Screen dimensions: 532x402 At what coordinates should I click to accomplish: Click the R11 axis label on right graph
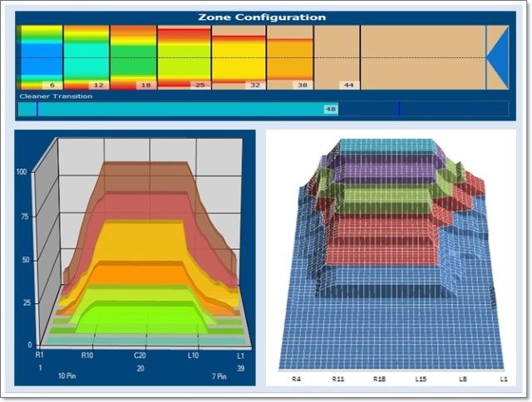(337, 378)
